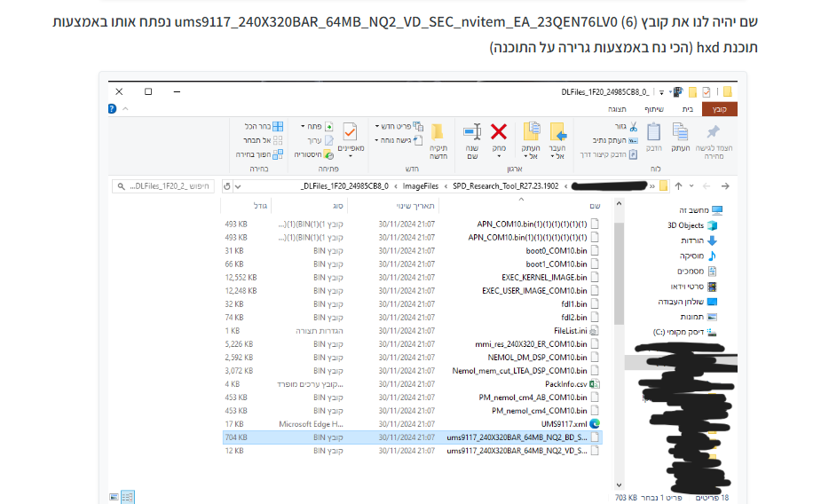Click Paste shortcut (הדבק קיצור דרך)
The width and height of the screenshot is (821, 504).
(x=608, y=154)
